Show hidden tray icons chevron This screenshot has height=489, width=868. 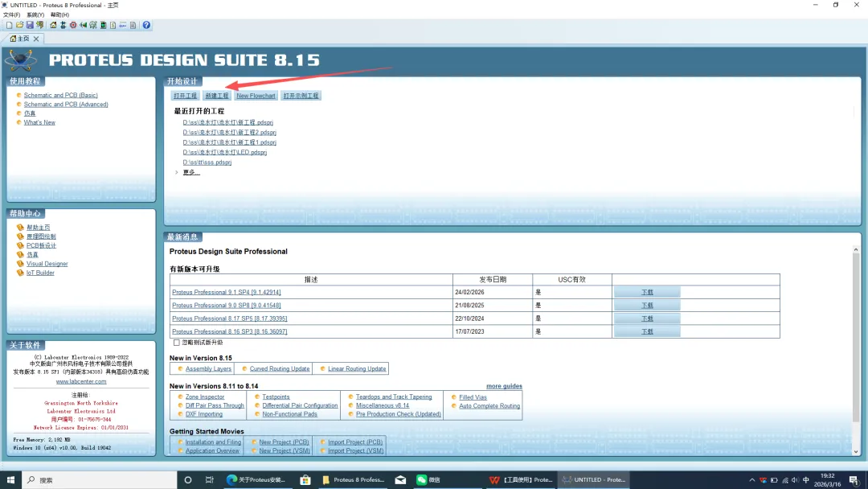click(751, 480)
